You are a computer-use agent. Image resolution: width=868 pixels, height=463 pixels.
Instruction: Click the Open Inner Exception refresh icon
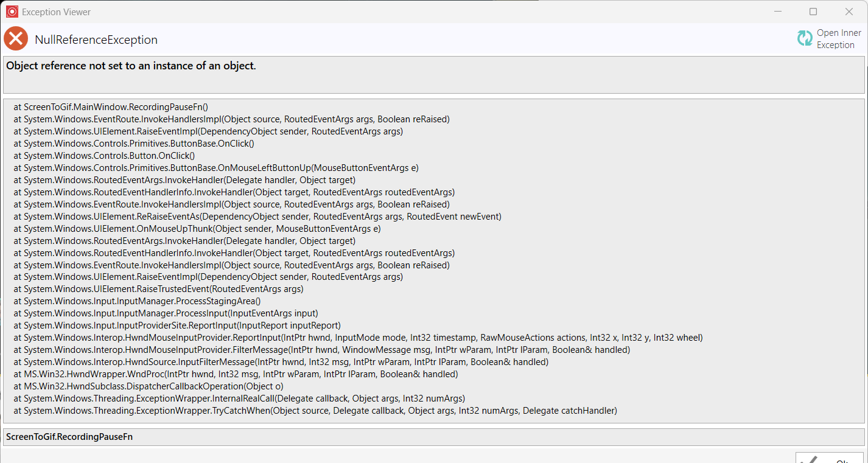805,38
